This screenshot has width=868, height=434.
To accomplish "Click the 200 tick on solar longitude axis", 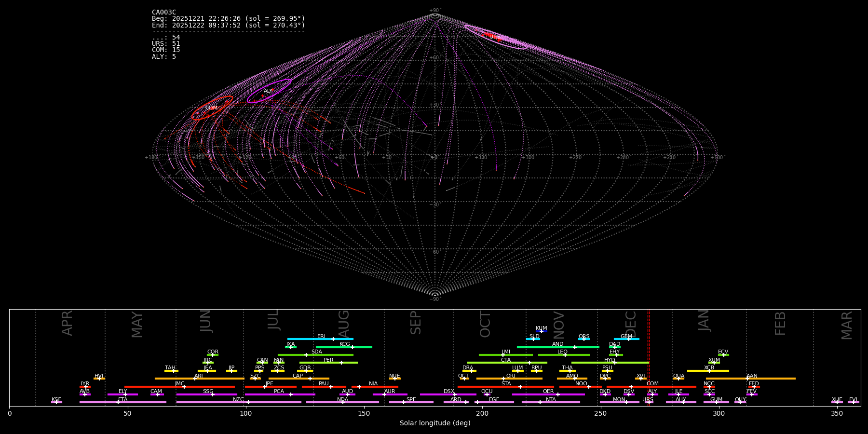I will pos(482,413).
